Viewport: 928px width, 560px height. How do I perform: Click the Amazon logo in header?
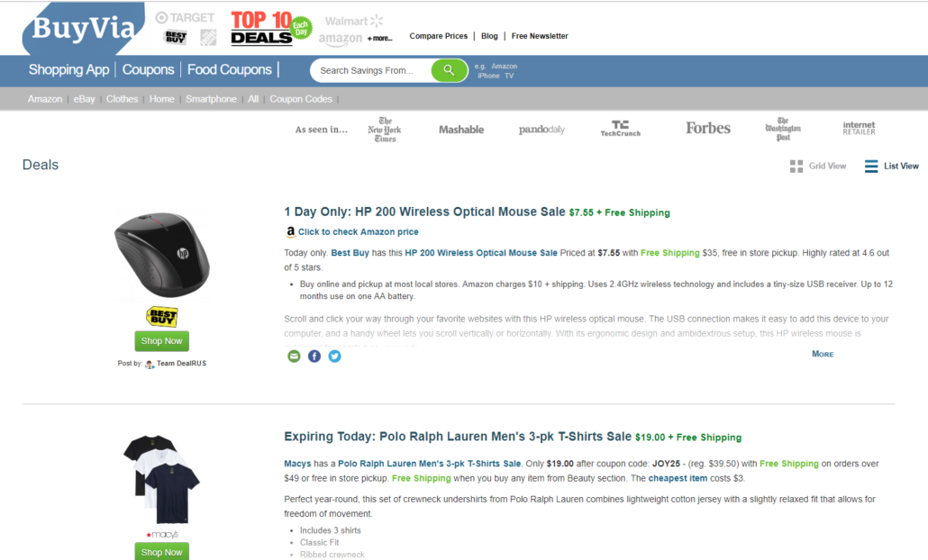point(341,39)
